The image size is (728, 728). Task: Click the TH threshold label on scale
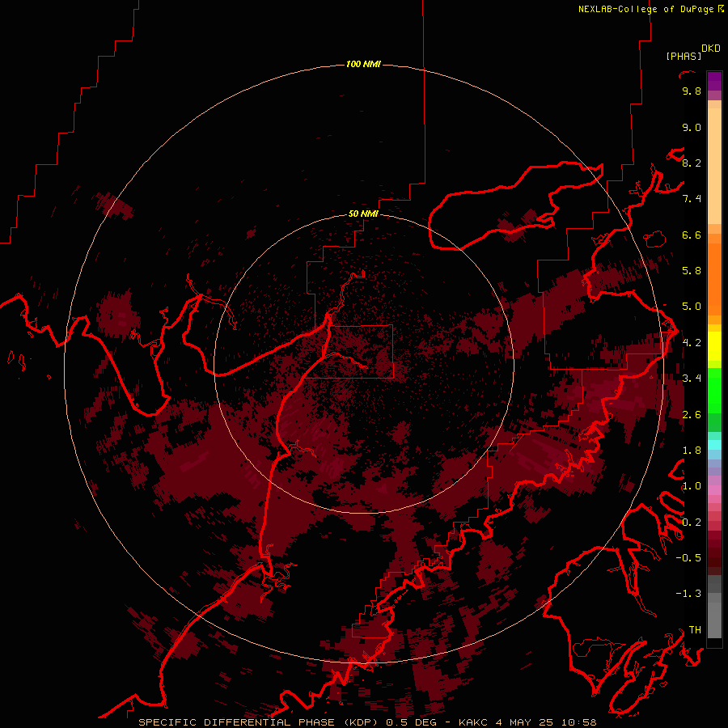coord(695,630)
